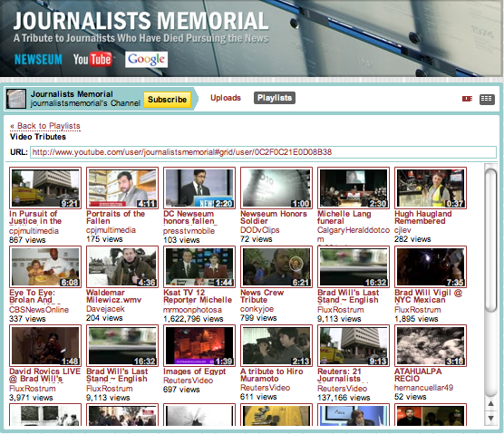Open Brad Will Vigil 7:35 thumbnail
Image resolution: width=504 pixels, height=434 pixels.
pyautogui.click(x=431, y=267)
